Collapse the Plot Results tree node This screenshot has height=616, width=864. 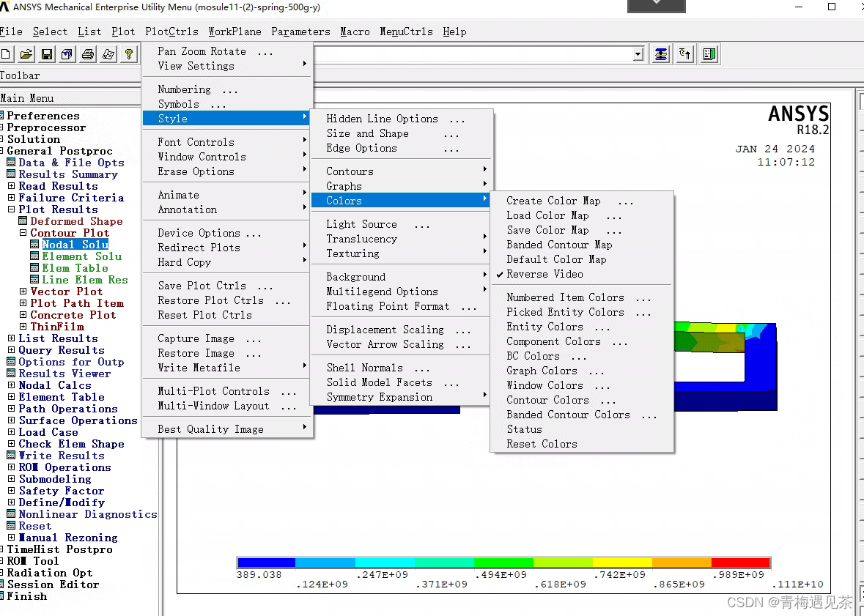tap(11, 209)
